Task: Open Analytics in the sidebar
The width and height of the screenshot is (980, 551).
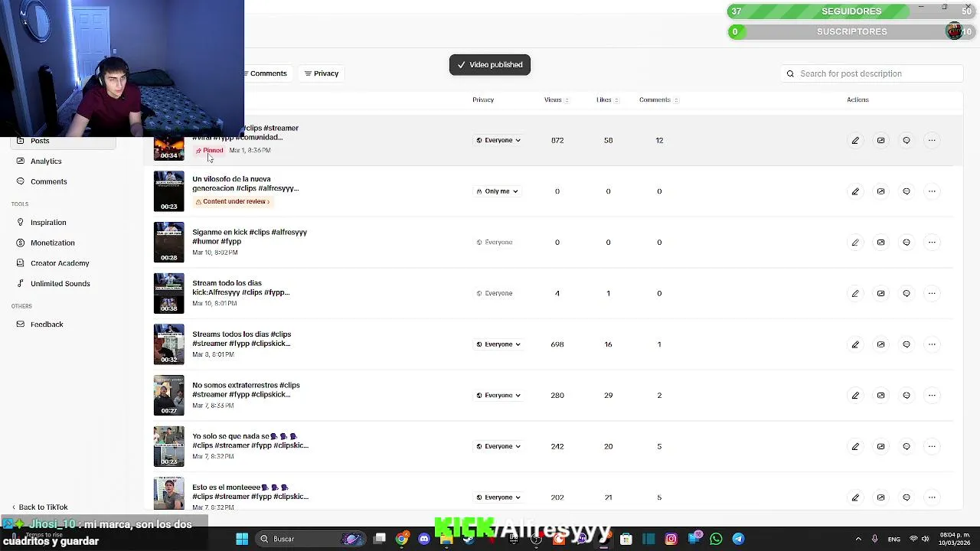Action: 46,161
